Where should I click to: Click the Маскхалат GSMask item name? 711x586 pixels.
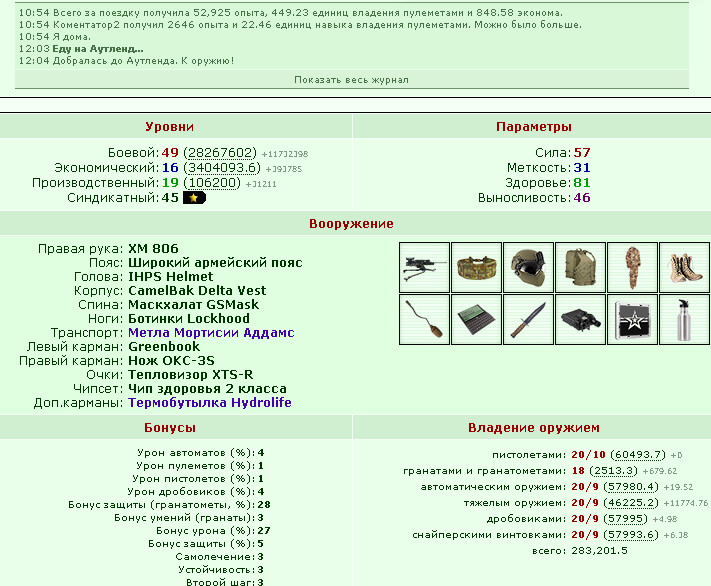point(194,305)
